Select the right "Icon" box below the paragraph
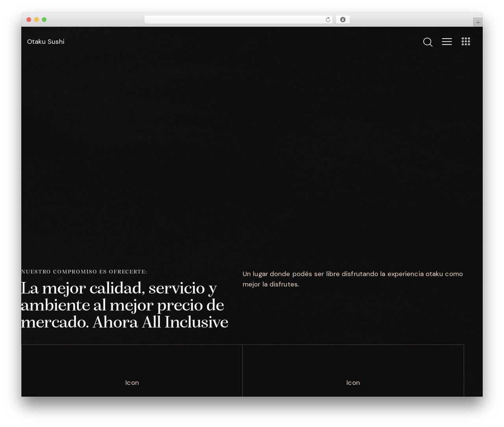Viewport: 504px width, 427px height. click(x=353, y=371)
